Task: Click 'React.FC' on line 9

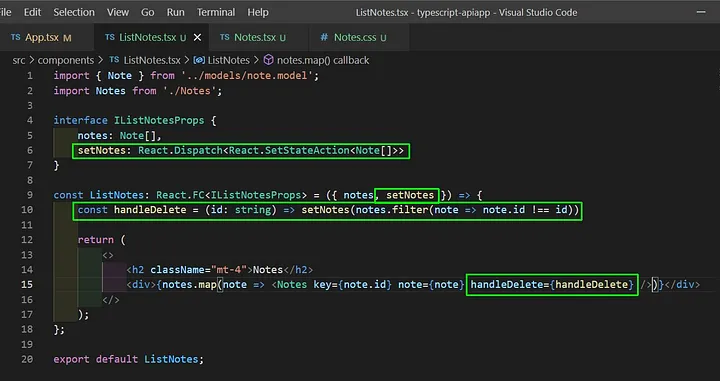Action: 180,195
